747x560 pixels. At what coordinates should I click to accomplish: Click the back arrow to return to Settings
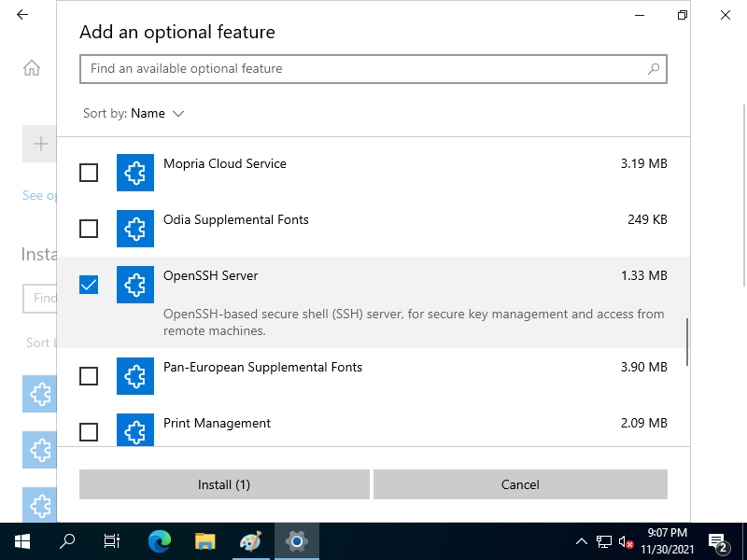pyautogui.click(x=21, y=15)
